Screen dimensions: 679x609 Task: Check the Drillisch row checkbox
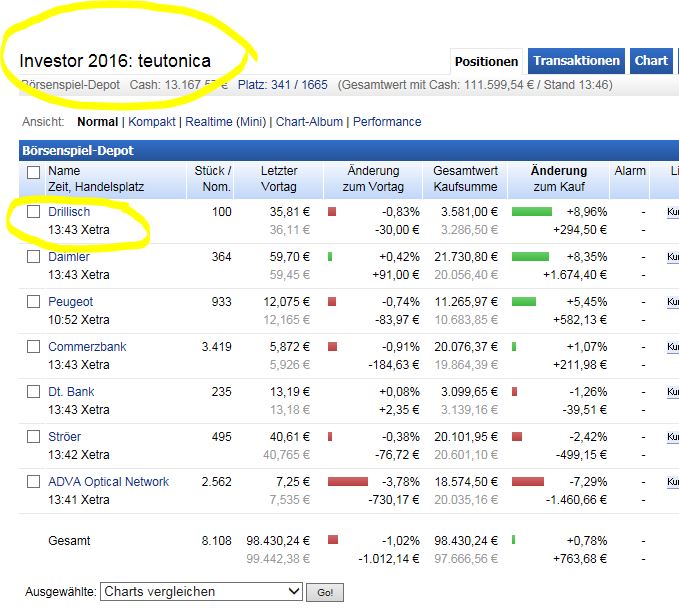[x=33, y=211]
